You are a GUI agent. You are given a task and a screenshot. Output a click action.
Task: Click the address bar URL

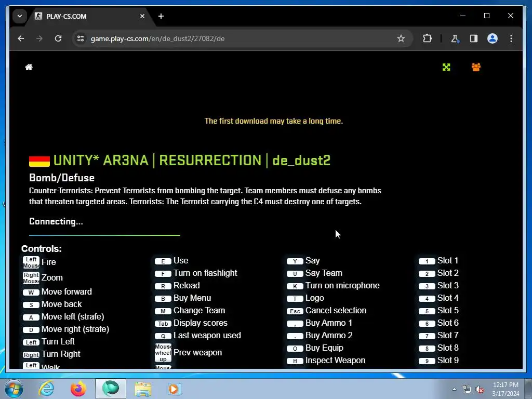tap(158, 38)
